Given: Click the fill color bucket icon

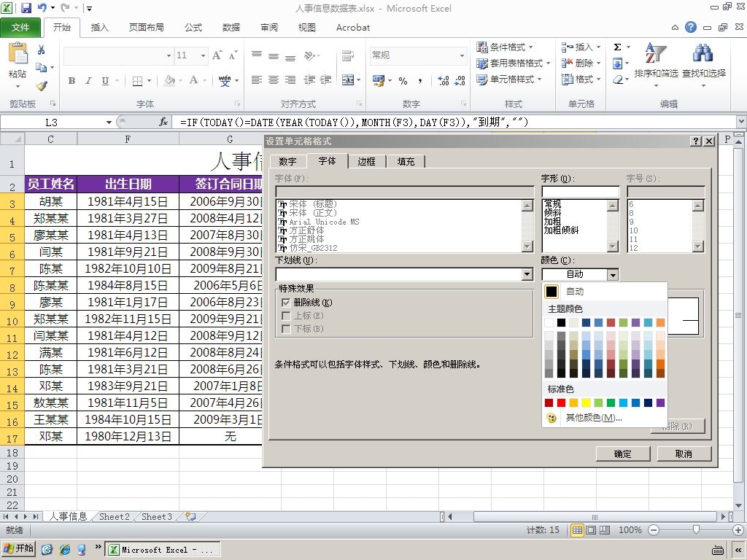Looking at the screenshot, I should pyautogui.click(x=169, y=80).
